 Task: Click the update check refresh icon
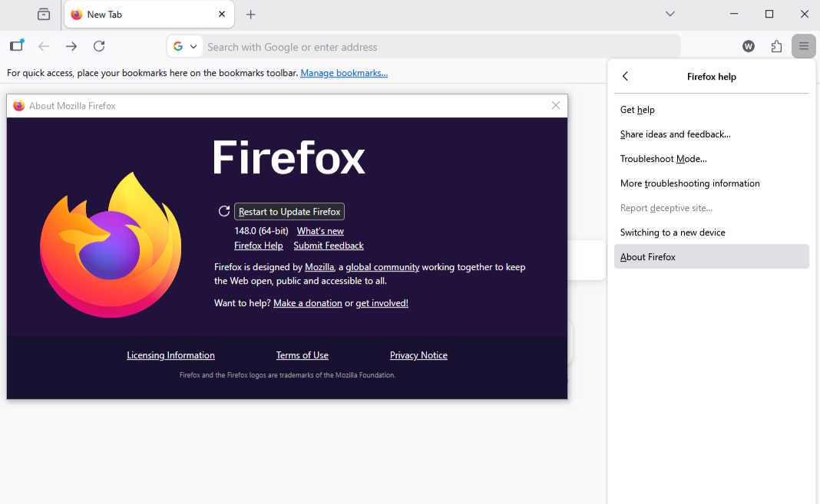223,210
